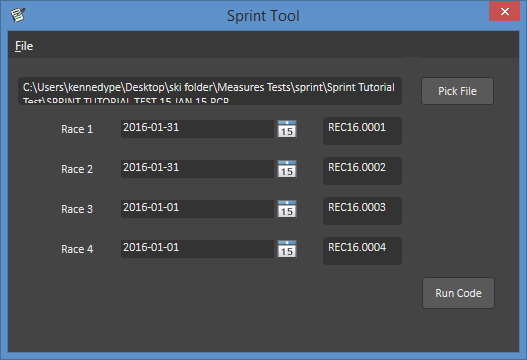Viewport: 527px width, 360px height.
Task: Click the REC16.0002 text box
Action: point(362,171)
